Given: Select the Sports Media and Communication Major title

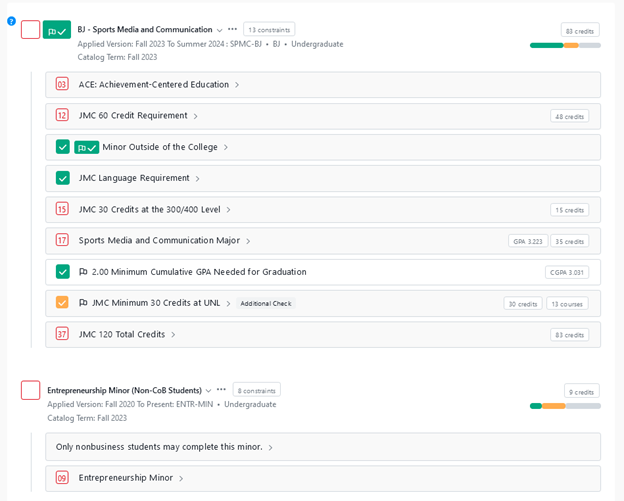Looking at the screenshot, I should [x=159, y=240].
